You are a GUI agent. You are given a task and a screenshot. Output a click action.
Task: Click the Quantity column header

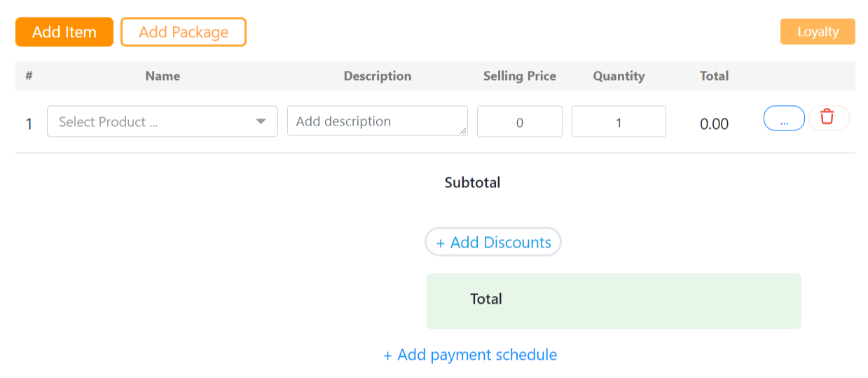619,76
